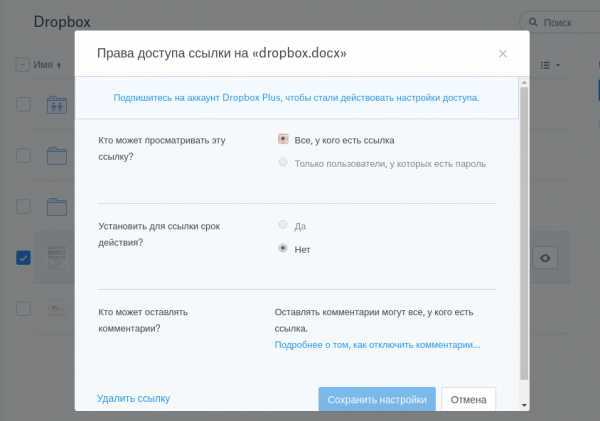Click the dialog scrollbar thumb
The height and width of the screenshot is (421, 600).
pyautogui.click(x=524, y=233)
